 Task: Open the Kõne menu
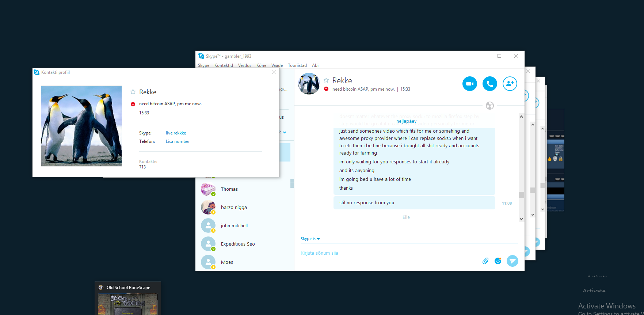[261, 65]
